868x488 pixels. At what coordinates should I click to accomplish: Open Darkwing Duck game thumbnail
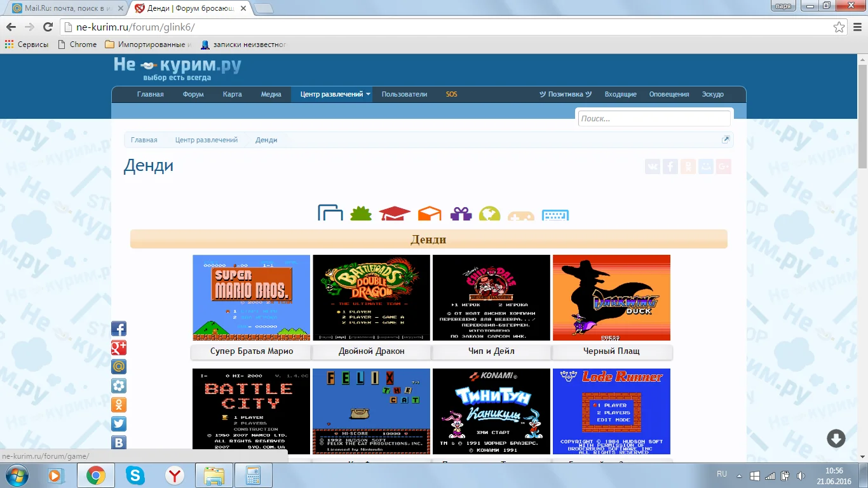(x=611, y=297)
